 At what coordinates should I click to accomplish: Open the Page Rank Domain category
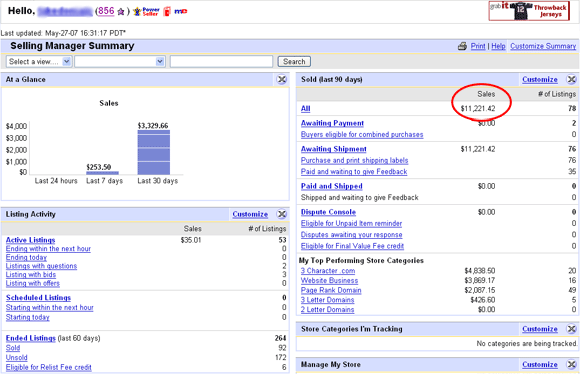point(331,290)
